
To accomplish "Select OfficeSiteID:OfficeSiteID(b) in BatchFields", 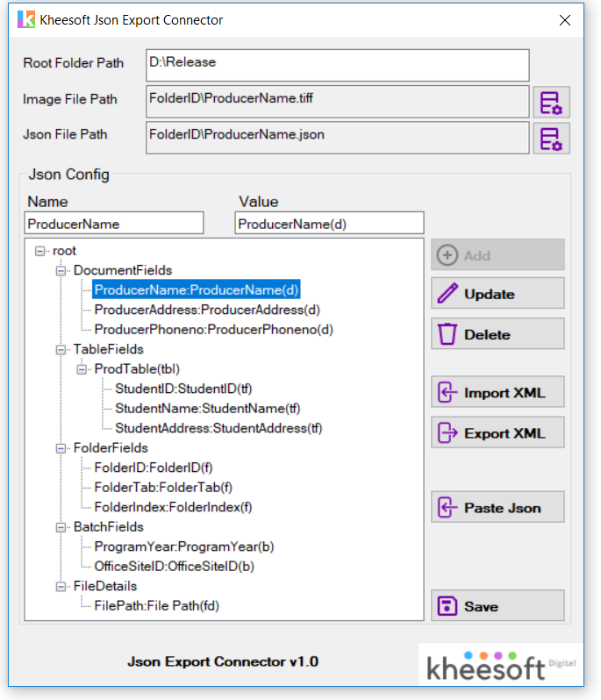I will [x=174, y=566].
